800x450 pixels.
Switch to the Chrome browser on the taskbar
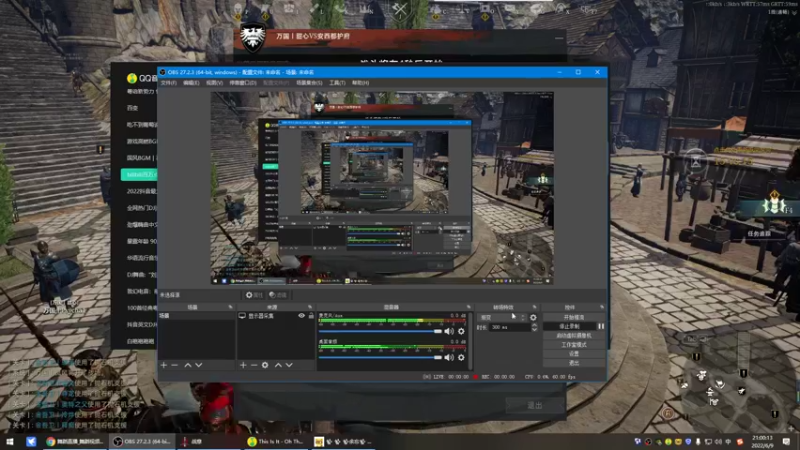[74, 442]
